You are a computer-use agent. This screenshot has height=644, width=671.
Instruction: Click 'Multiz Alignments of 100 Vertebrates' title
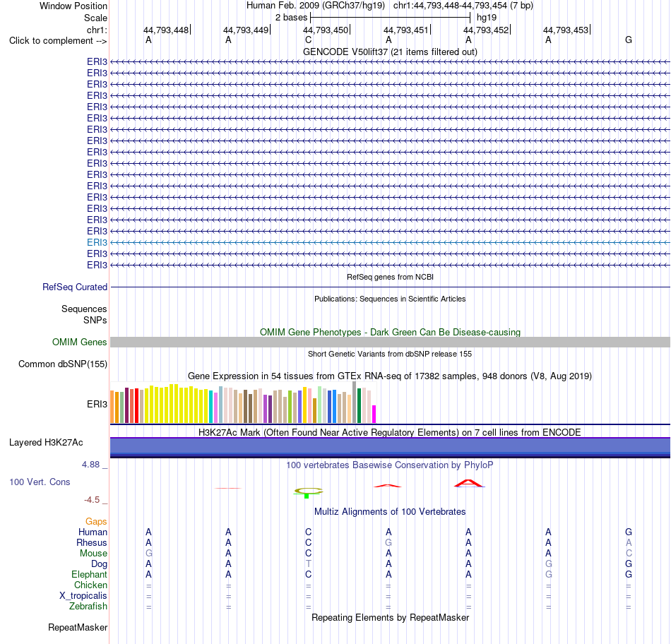(390, 511)
